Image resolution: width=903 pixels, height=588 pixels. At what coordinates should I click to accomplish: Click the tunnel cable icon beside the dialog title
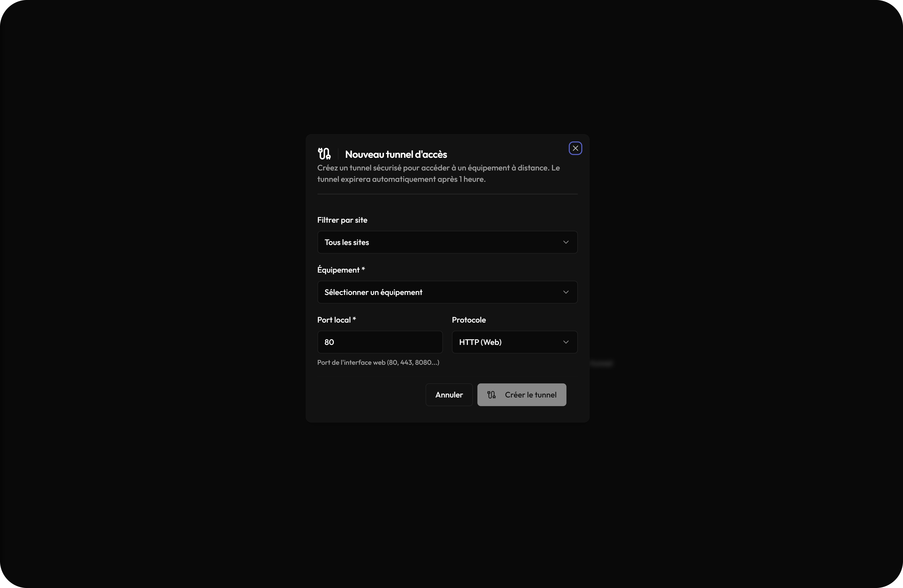pyautogui.click(x=324, y=154)
